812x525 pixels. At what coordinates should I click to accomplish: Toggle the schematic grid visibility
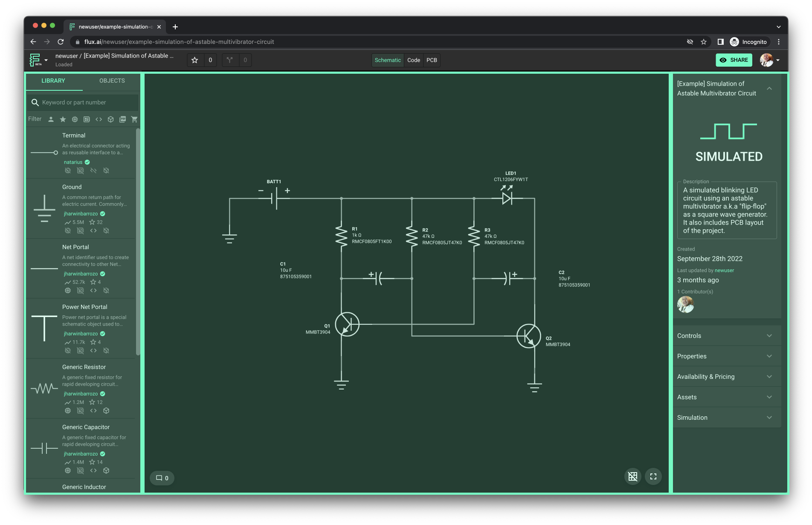point(633,476)
